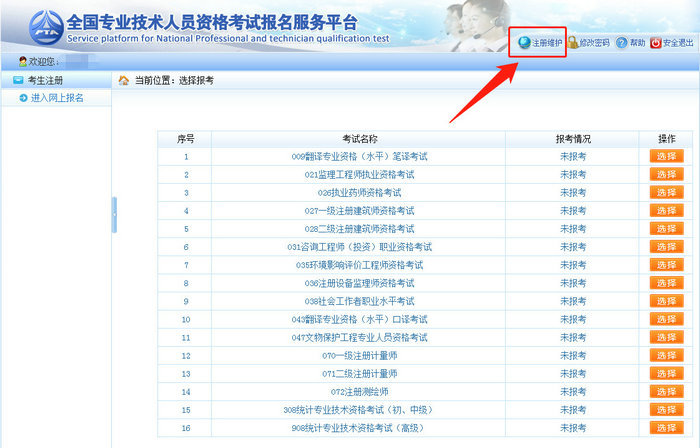Click the home icon beside 当前位置
700x448 pixels.
[x=124, y=80]
